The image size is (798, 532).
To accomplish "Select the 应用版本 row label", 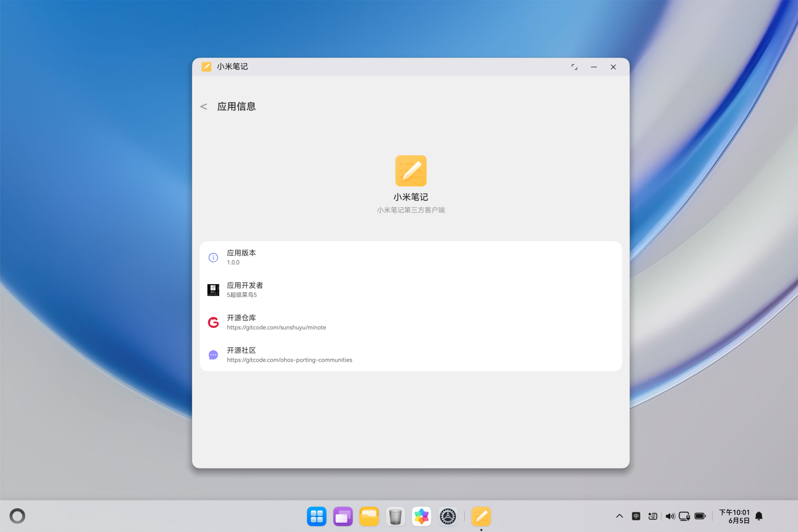I will point(241,253).
